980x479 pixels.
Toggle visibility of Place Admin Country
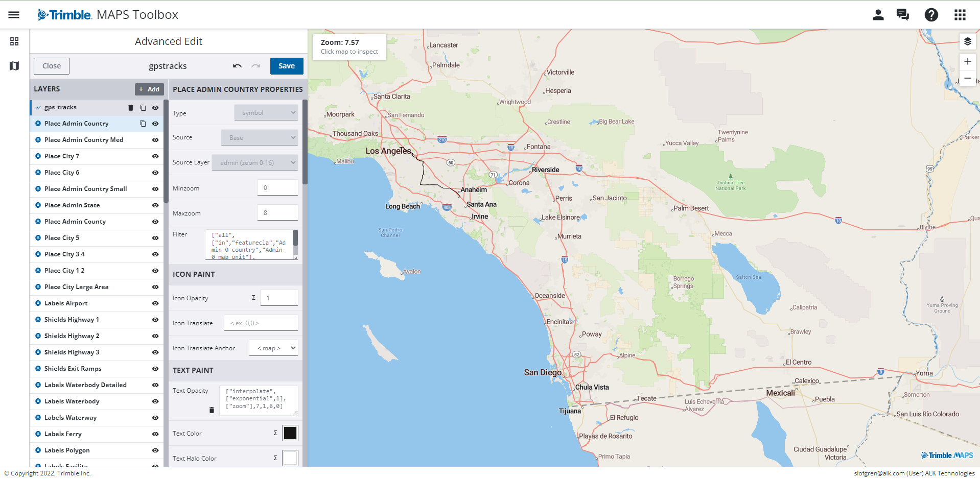[155, 124]
